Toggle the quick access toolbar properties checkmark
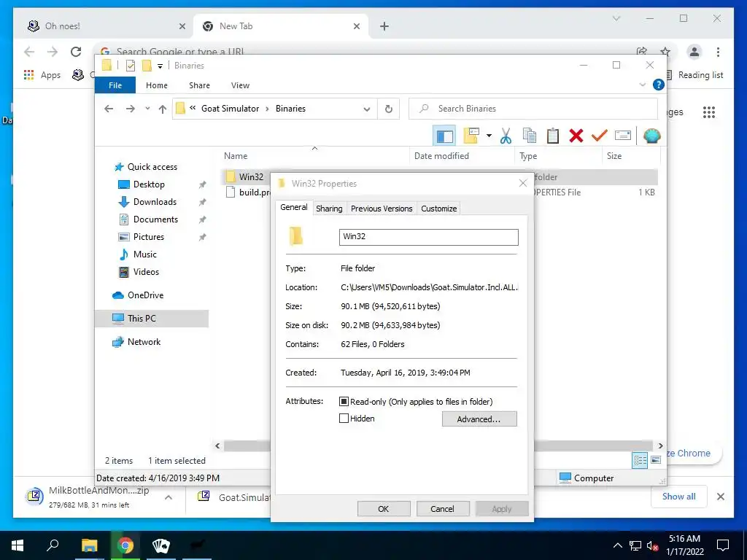The height and width of the screenshot is (560, 747). (x=130, y=66)
